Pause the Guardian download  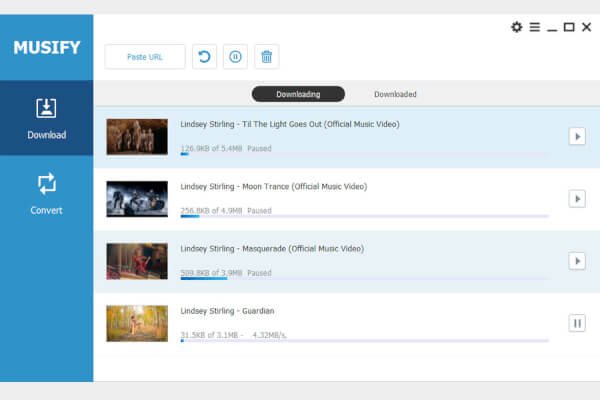[x=577, y=323]
